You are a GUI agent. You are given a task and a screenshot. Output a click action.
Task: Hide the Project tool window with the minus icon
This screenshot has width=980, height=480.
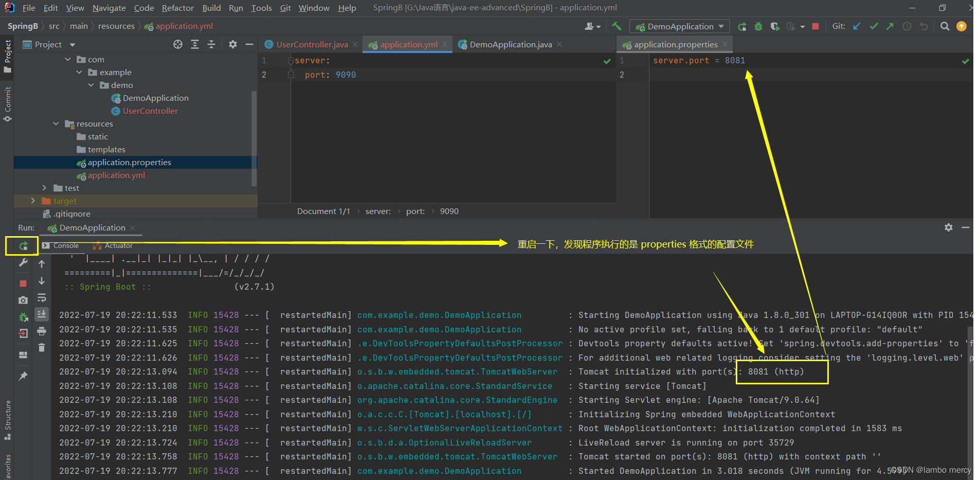click(x=249, y=44)
